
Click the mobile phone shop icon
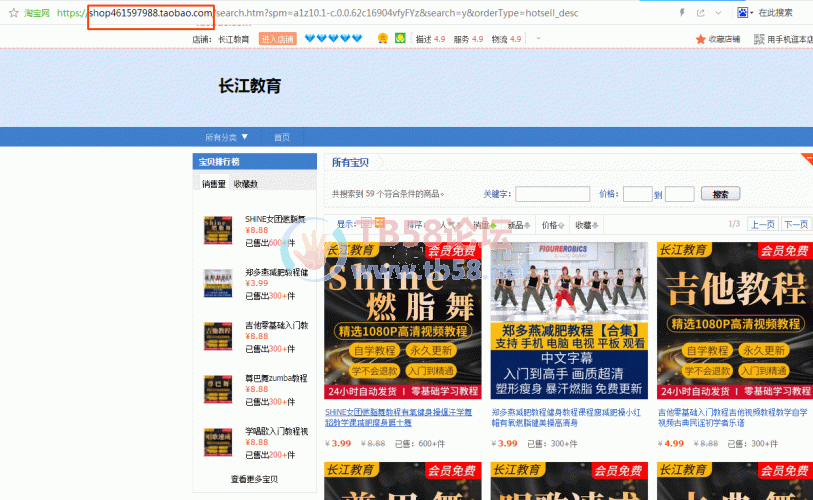(x=759, y=39)
